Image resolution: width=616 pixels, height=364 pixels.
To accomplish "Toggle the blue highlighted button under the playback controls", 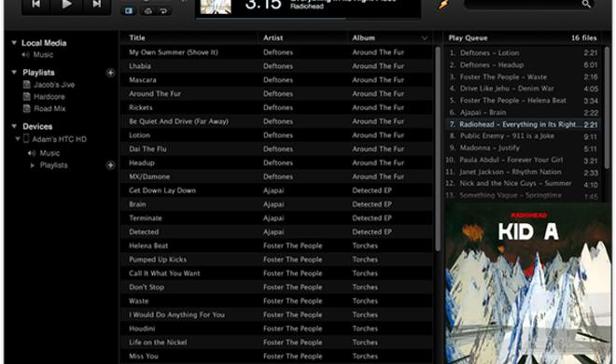I will coord(129,11).
